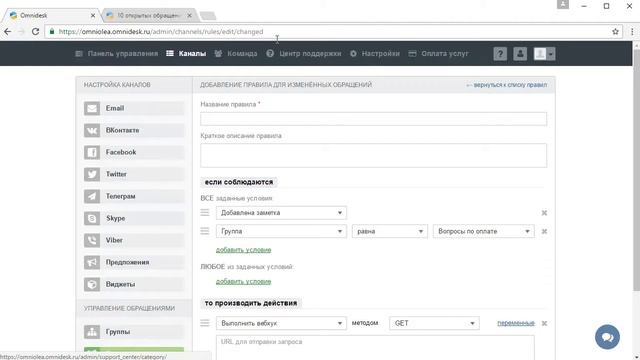Open Панель управления menu
The height and width of the screenshot is (360, 640).
pyautogui.click(x=117, y=53)
